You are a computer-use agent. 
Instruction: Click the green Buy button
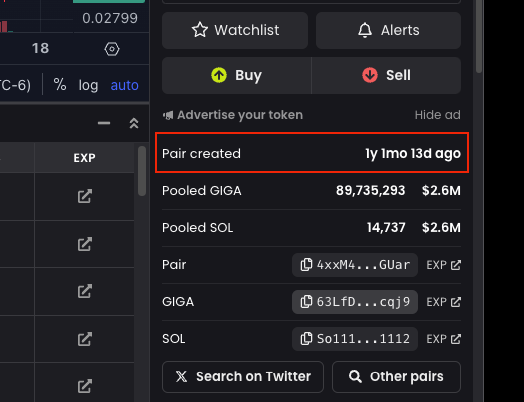coord(237,75)
